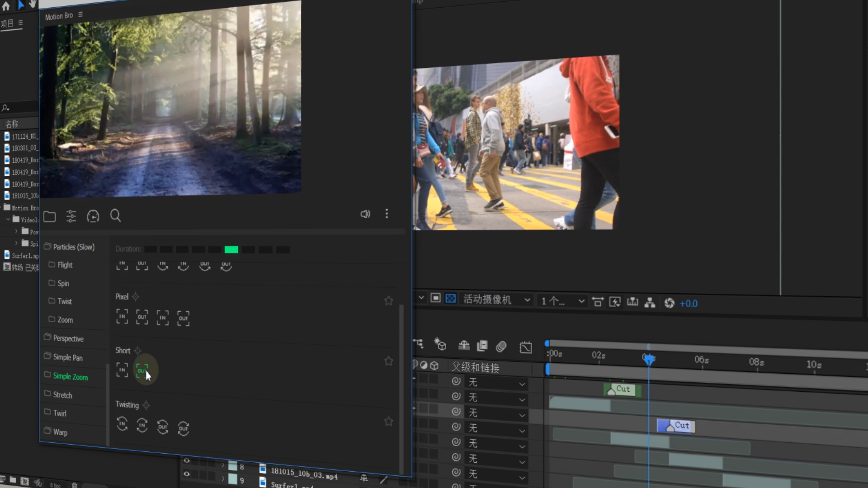Viewport: 868px width, 488px height.
Task: Click the blue Cut marker on timeline
Action: tap(676, 426)
